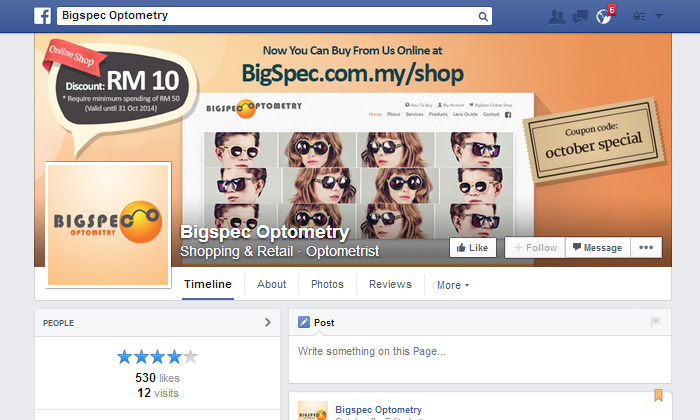Open the privacy shortcuts lock icon
The width and height of the screenshot is (700, 420).
[x=639, y=17]
